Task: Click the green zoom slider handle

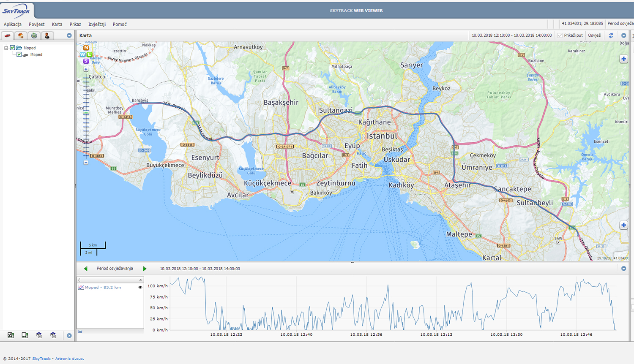Action: click(86, 112)
